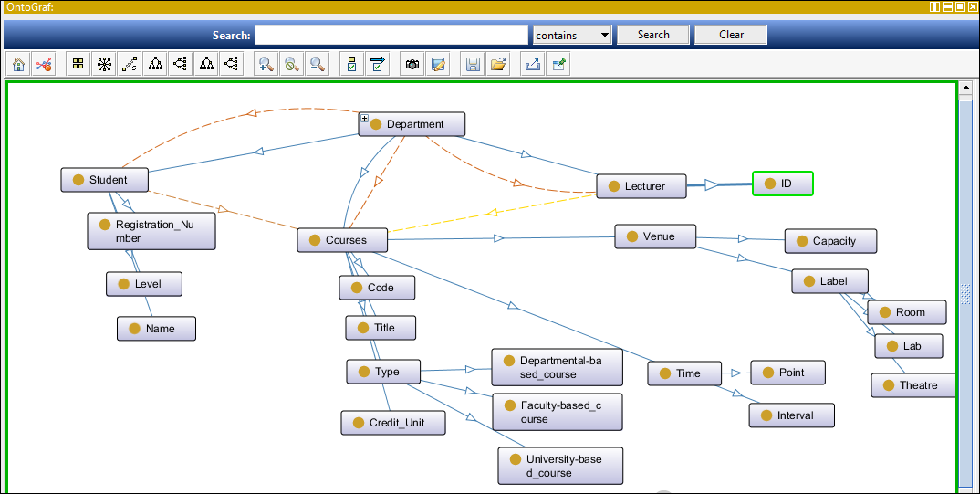980x494 pixels.
Task: Toggle the node type checkbox filter icon
Action: click(351, 64)
